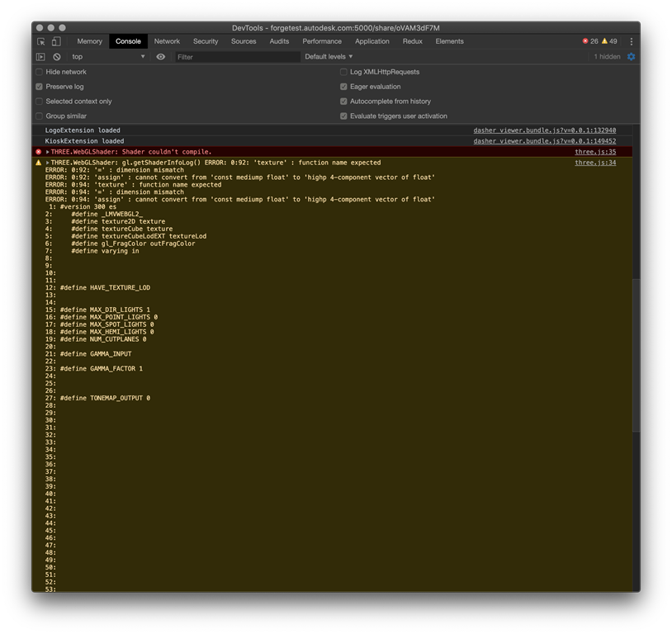Screen dimensions: 672x634
Task: Open the Elements tab
Action: (x=449, y=41)
